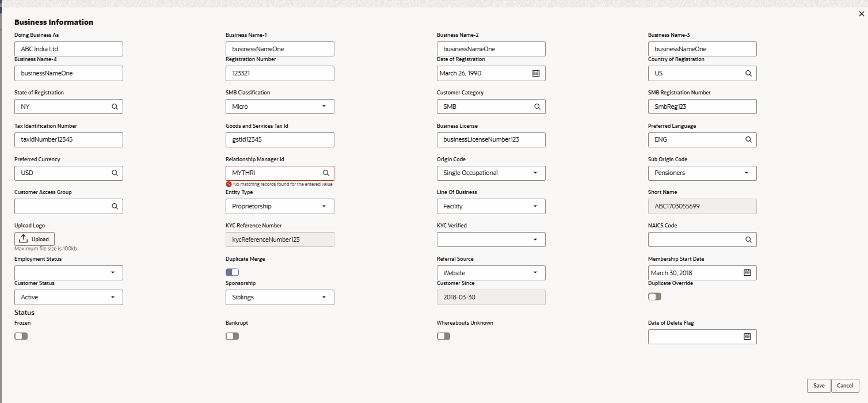
Task: Click the Doing Business As field
Action: tap(68, 49)
